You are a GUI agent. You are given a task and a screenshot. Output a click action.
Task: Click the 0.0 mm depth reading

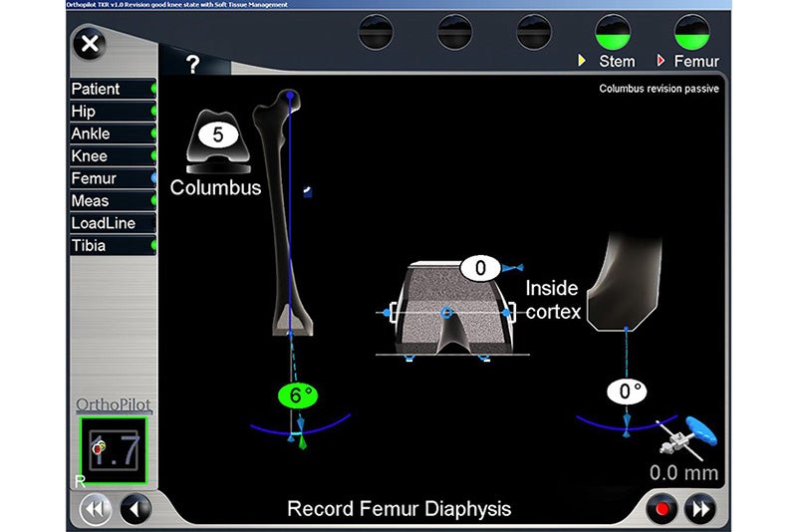(683, 473)
